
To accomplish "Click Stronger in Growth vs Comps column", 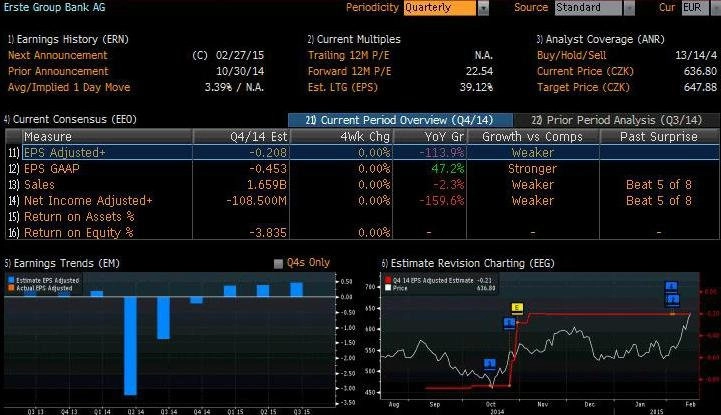I will coord(532,169).
